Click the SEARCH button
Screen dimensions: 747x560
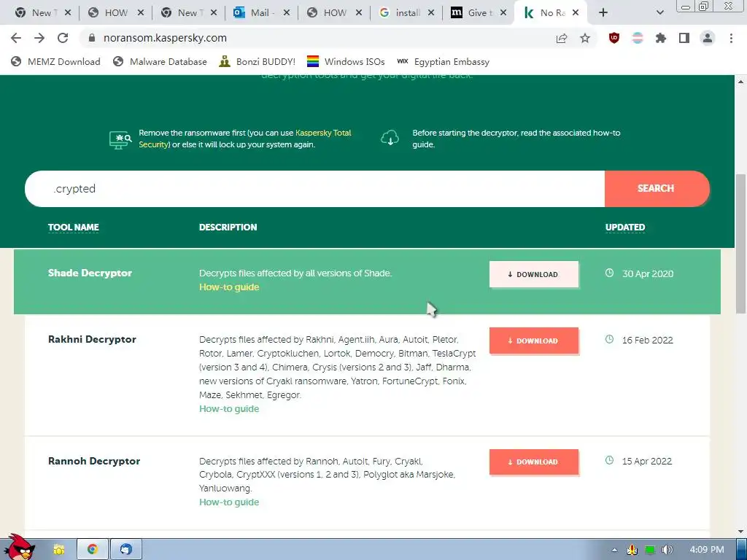coord(657,189)
